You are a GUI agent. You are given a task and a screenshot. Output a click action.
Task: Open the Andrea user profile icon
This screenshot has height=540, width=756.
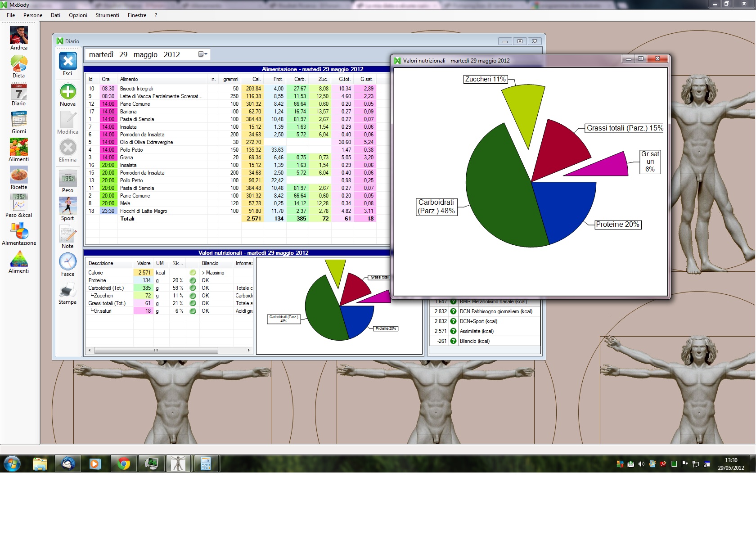pos(19,35)
